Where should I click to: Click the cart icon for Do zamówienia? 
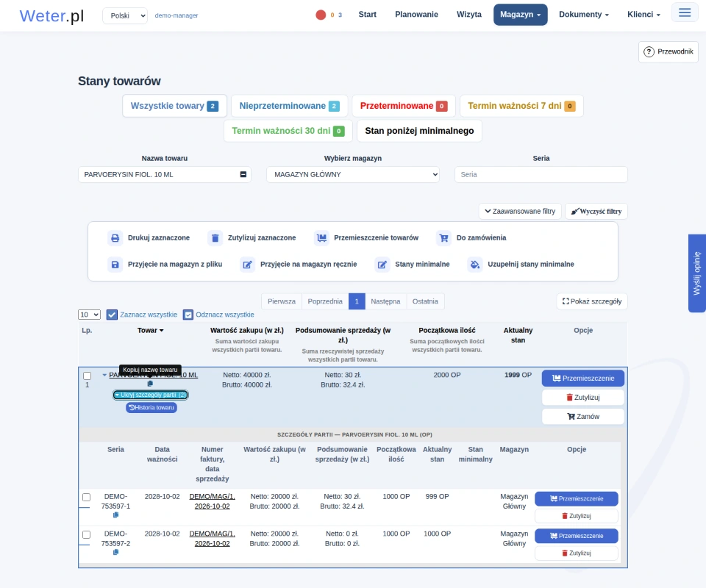click(x=444, y=238)
